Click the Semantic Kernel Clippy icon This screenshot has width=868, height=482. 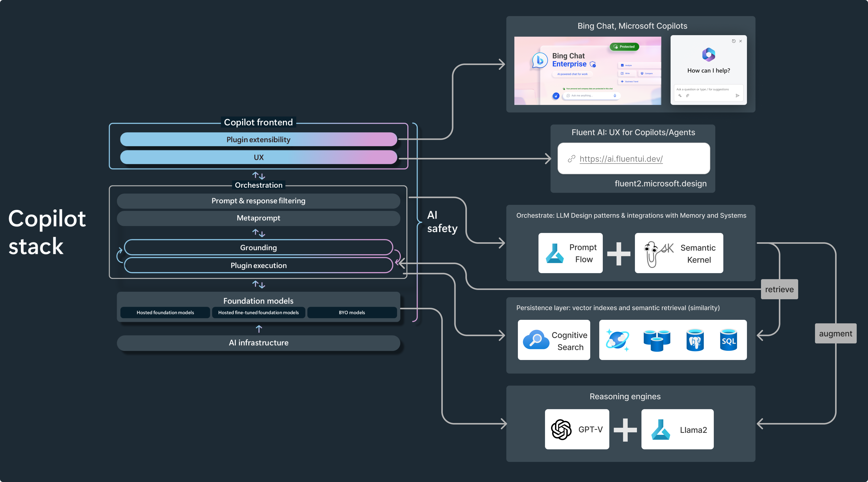pos(652,254)
